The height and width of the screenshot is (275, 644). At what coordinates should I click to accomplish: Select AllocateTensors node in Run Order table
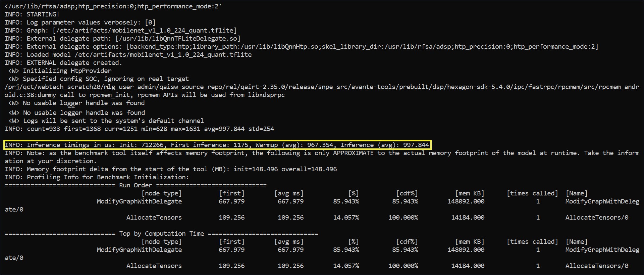tap(154, 218)
